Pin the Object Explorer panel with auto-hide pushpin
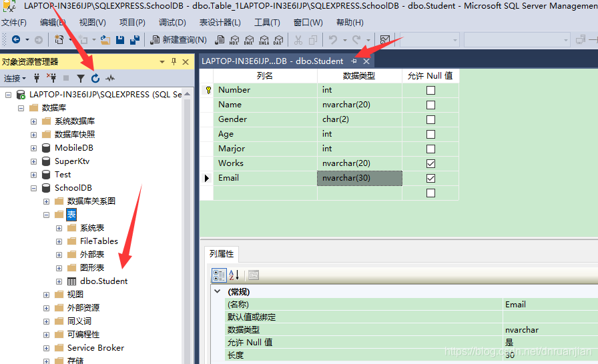Image resolution: width=598 pixels, height=364 pixels. tap(174, 61)
